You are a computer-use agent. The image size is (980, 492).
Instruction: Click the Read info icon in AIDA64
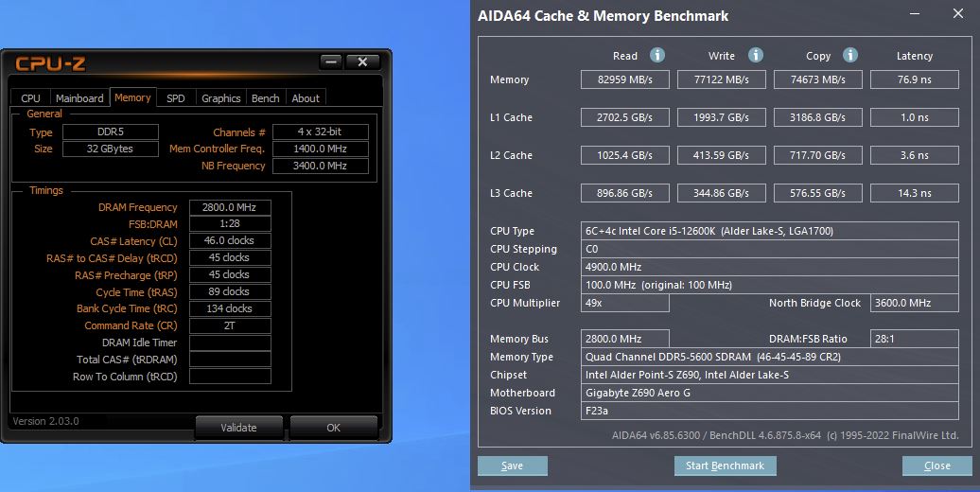656,55
